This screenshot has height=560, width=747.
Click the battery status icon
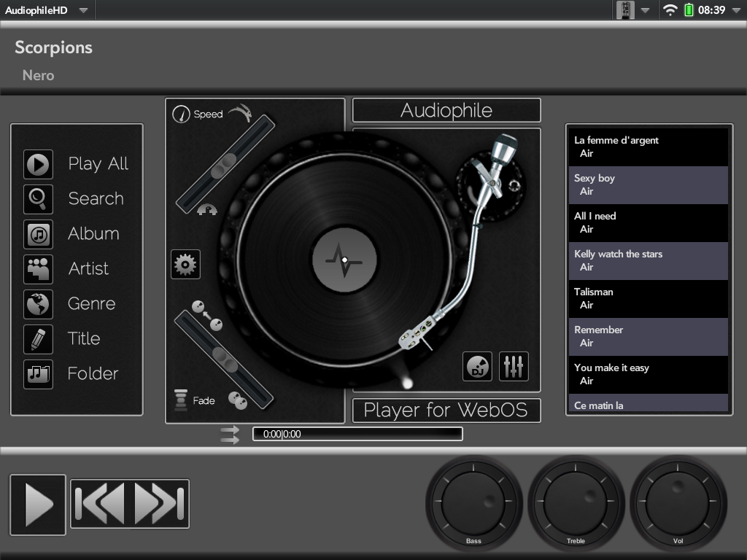click(689, 10)
